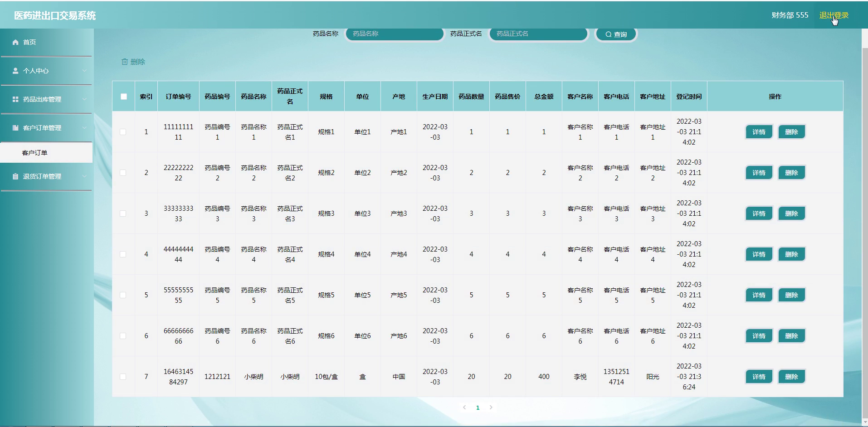This screenshot has height=427, width=868.
Task: Click the person icon beside 个人中心
Action: click(x=15, y=71)
